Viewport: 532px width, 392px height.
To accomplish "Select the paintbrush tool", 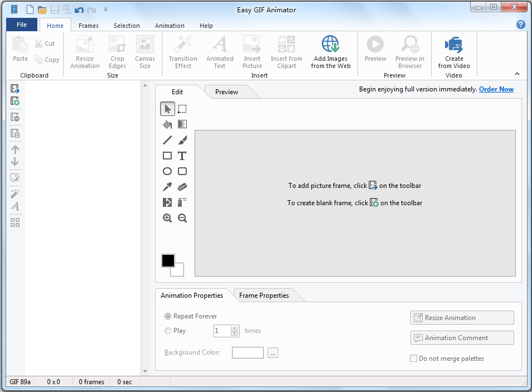I will [182, 140].
